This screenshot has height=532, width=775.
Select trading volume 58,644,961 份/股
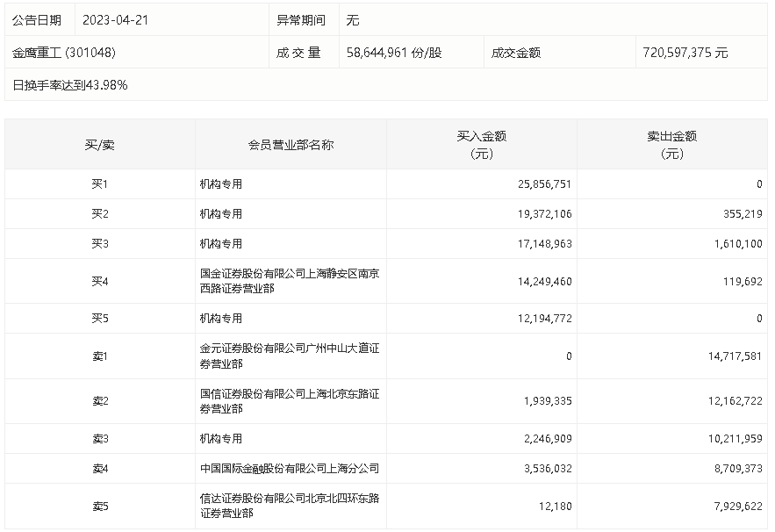394,53
